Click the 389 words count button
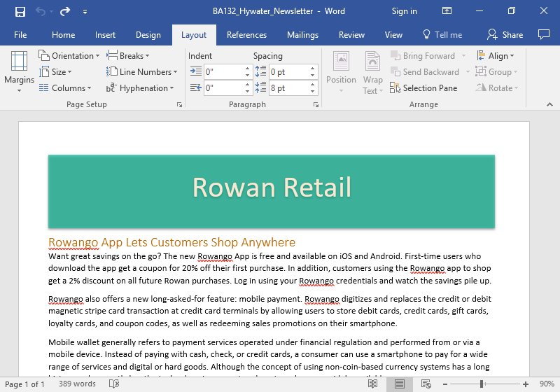Viewport: 560px width, 392px height. pyautogui.click(x=77, y=384)
